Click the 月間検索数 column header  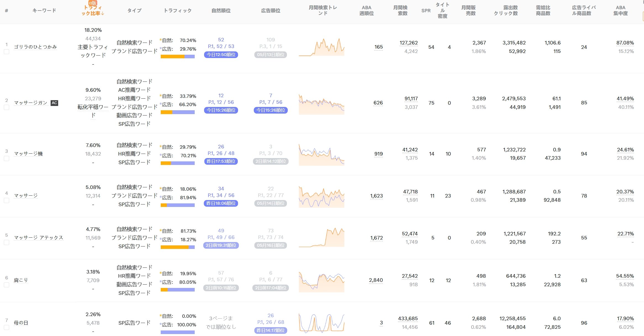tap(400, 11)
